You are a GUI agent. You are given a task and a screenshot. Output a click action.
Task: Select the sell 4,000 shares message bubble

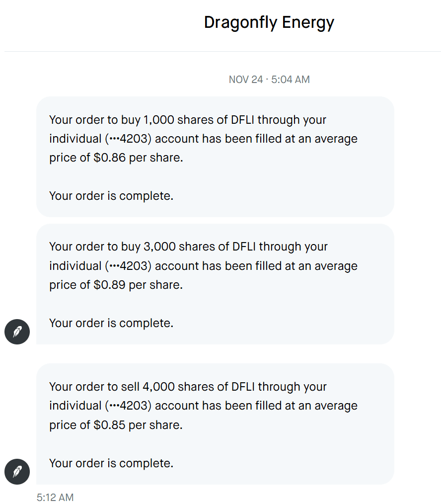[215, 424]
